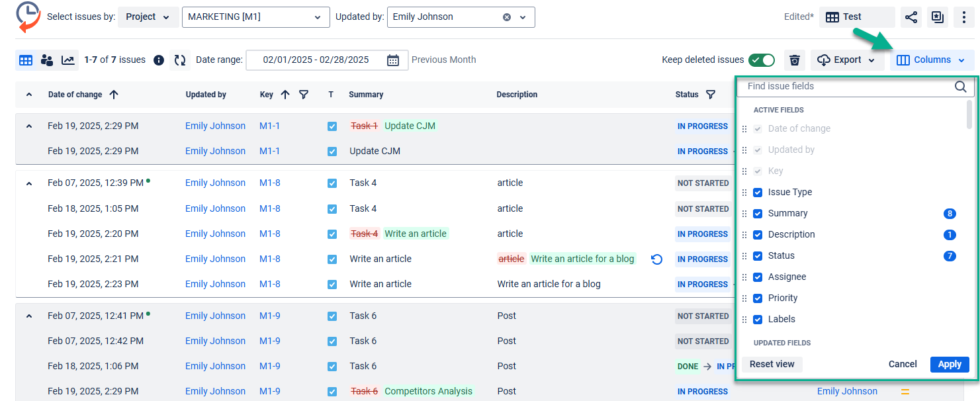Viewport: 980px width, 401px height.
Task: Open the three-dot more options menu
Action: 963,17
